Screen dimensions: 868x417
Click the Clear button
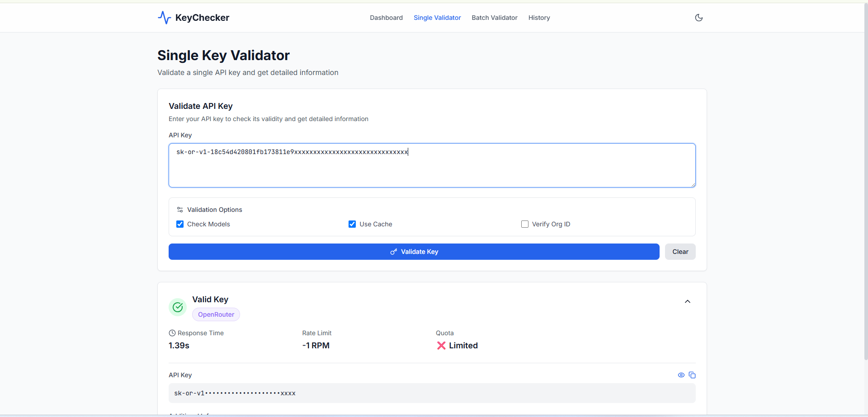[x=680, y=252]
